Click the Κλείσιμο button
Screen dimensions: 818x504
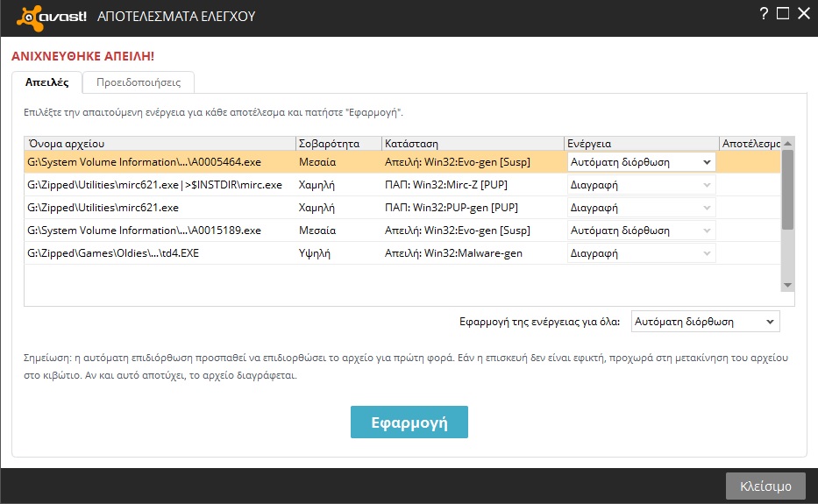tap(765, 486)
